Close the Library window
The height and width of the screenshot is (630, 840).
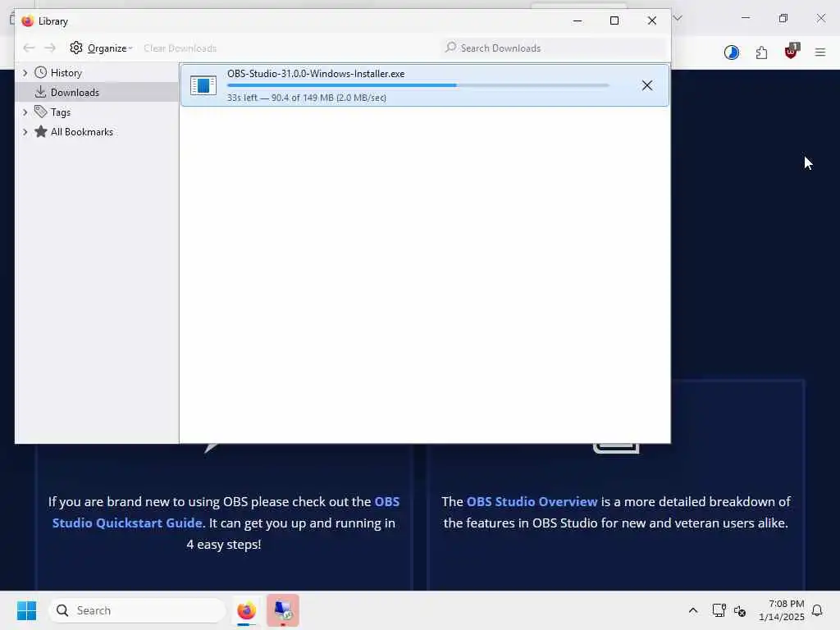[652, 21]
